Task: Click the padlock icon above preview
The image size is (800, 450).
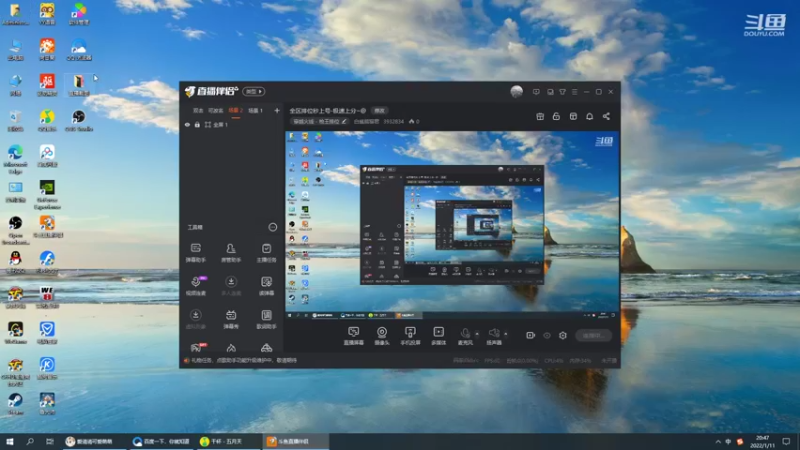Action: click(556, 116)
